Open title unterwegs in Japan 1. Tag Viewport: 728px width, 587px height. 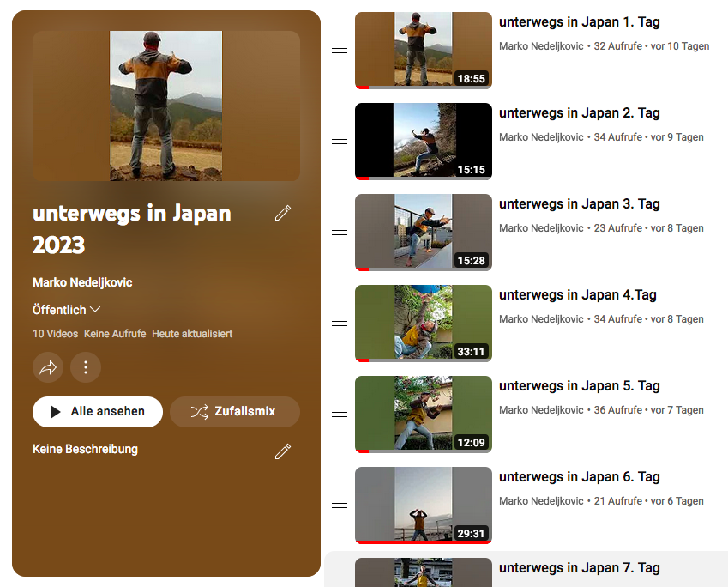click(x=580, y=22)
